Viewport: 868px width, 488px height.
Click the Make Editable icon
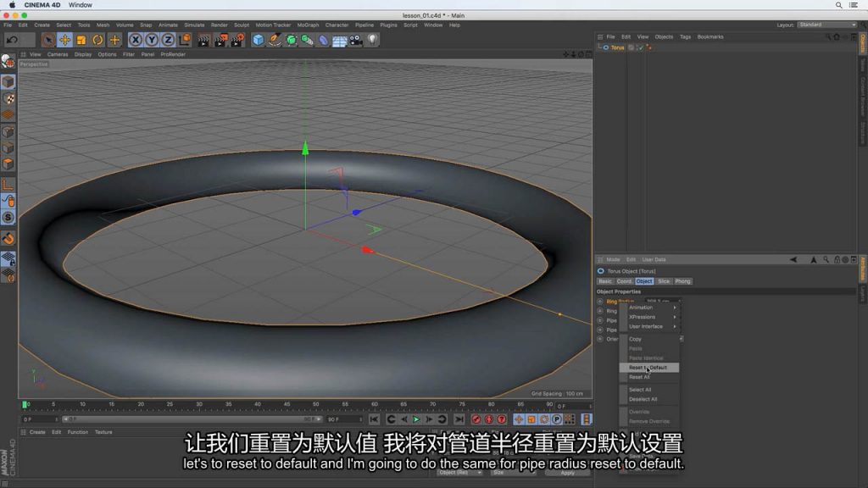pos(8,61)
